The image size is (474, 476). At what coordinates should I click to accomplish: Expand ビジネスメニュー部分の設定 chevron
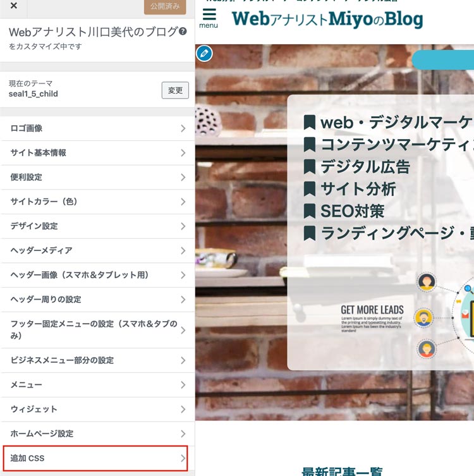click(183, 360)
